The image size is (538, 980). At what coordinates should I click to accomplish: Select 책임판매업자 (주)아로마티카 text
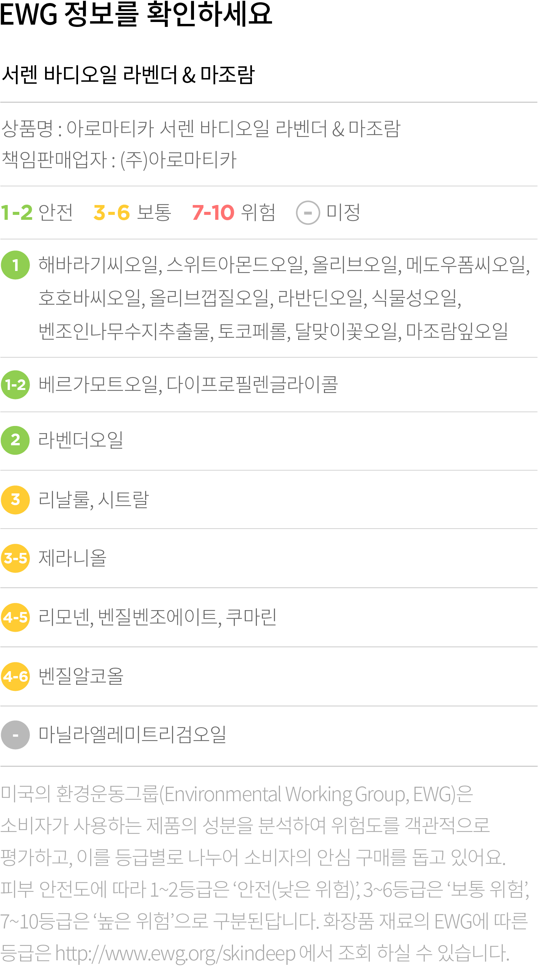pyautogui.click(x=119, y=160)
